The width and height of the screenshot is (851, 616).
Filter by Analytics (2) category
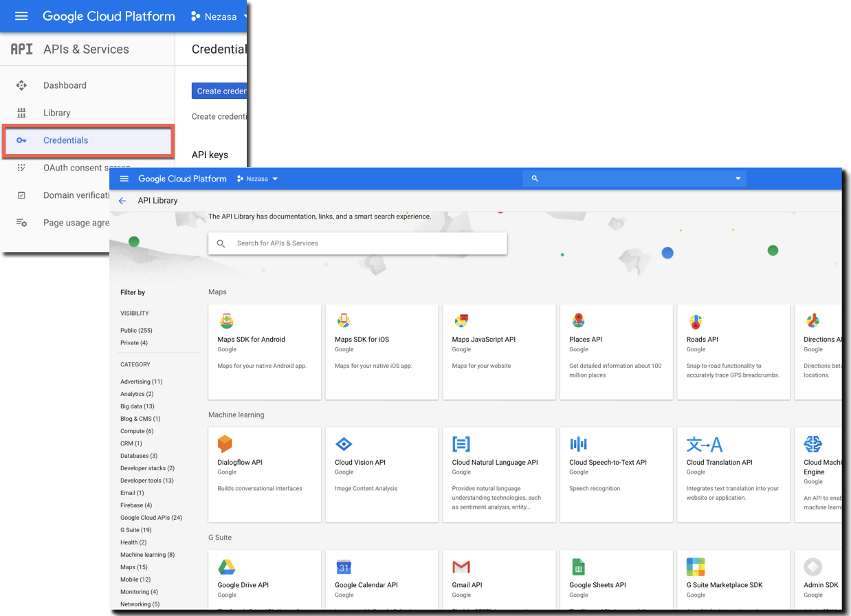pos(137,394)
